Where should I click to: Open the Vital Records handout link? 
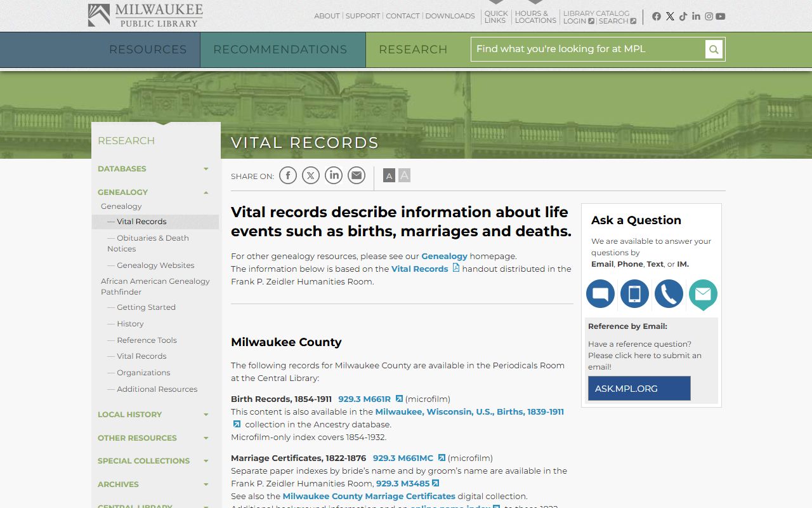(x=419, y=269)
